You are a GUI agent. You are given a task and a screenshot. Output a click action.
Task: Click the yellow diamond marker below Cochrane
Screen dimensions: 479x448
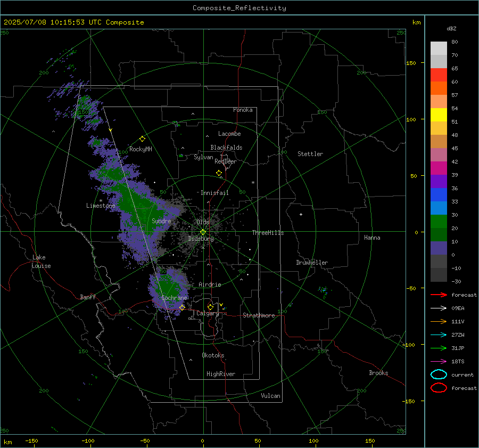(182, 307)
